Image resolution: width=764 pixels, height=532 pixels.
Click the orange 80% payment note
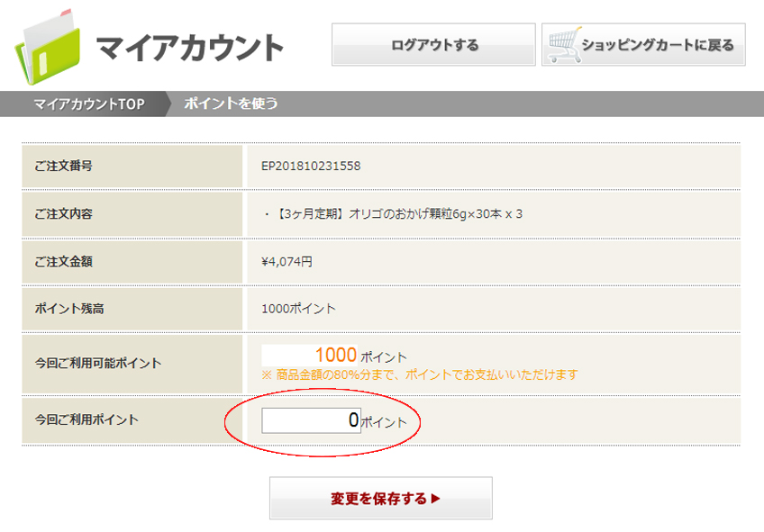coord(420,374)
